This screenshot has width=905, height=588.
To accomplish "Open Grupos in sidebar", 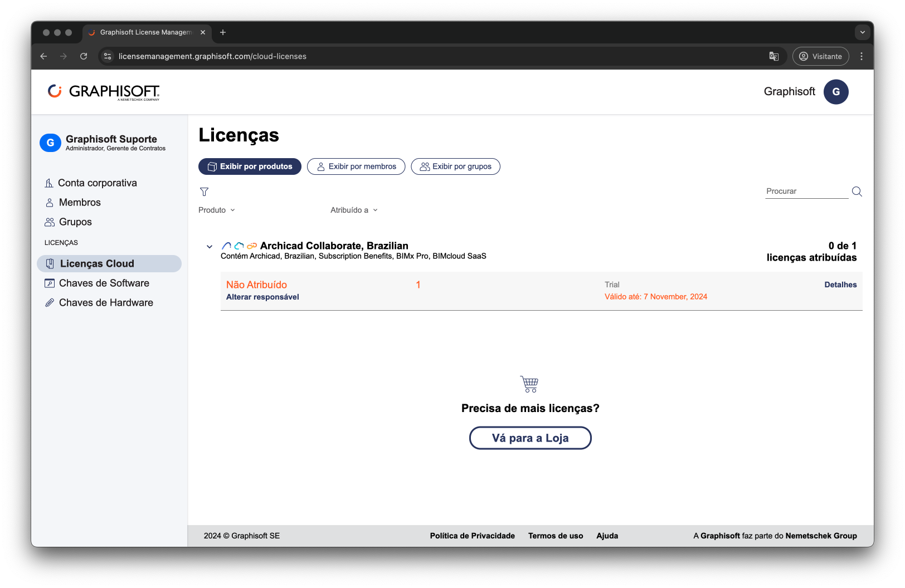I will [69, 222].
